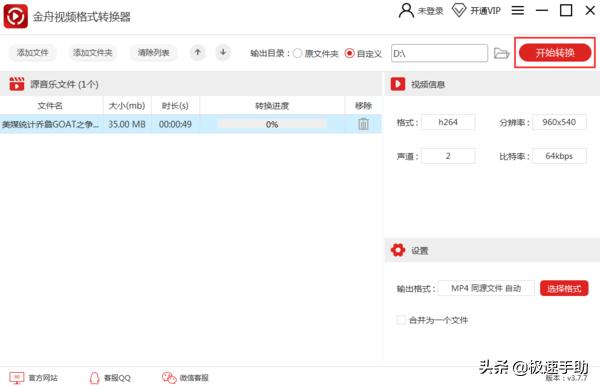Click the 清除列表 button

(153, 52)
